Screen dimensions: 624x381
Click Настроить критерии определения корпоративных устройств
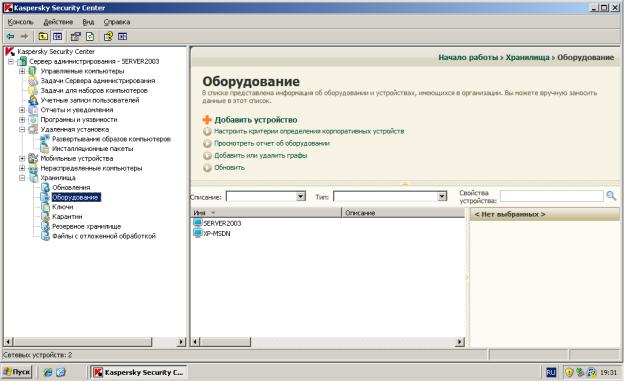click(309, 131)
